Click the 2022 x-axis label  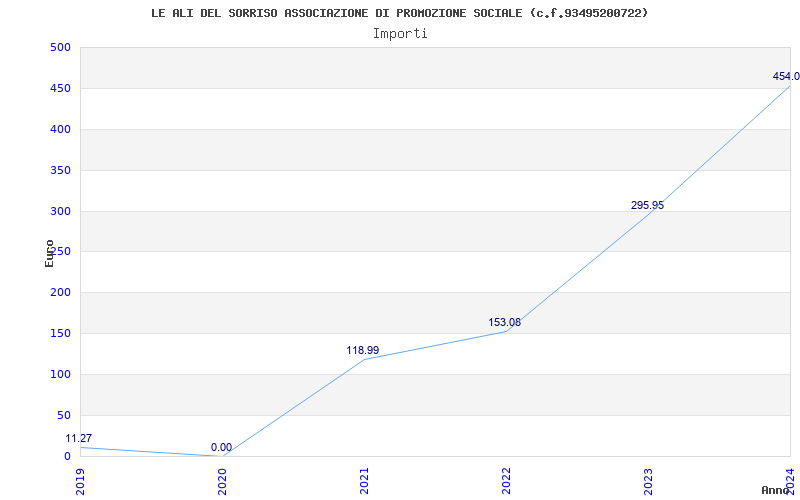[x=506, y=481]
